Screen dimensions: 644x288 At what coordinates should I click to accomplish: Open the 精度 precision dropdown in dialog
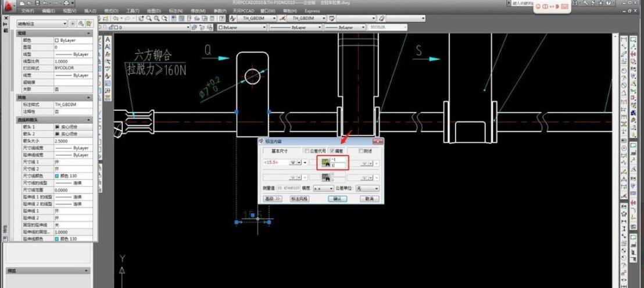click(324, 188)
